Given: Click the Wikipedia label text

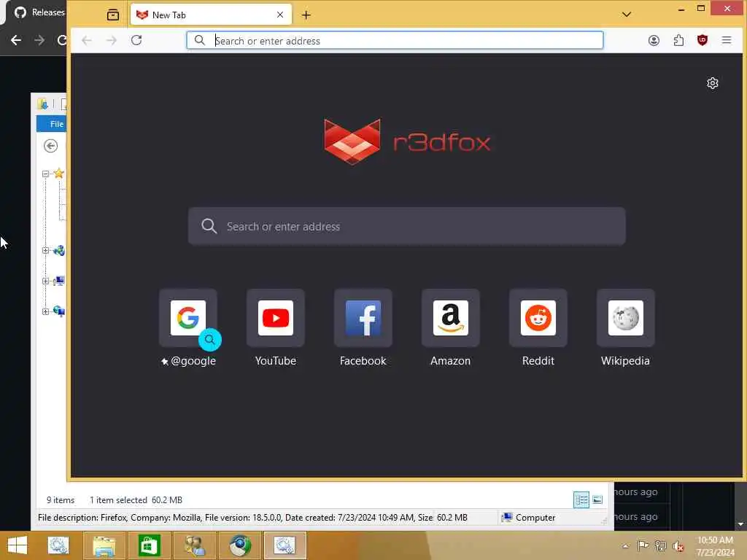Looking at the screenshot, I should point(625,361).
